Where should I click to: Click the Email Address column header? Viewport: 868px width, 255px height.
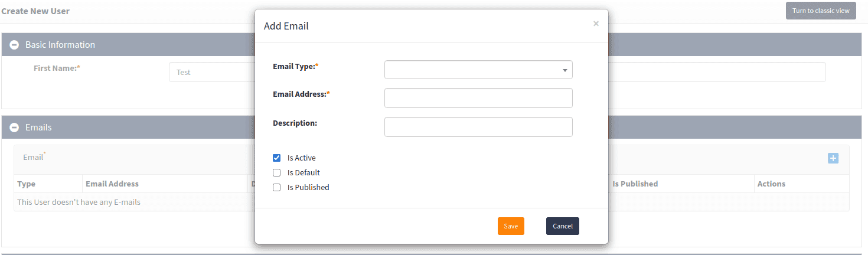click(x=112, y=184)
